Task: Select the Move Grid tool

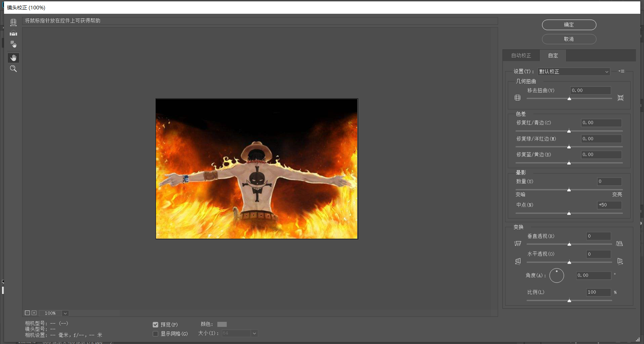Action: (x=13, y=44)
